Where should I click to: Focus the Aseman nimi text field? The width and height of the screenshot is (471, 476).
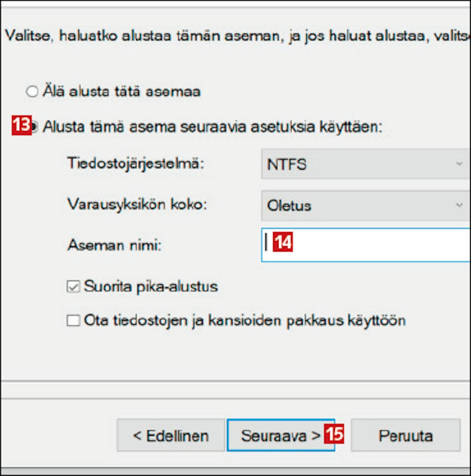(x=366, y=245)
